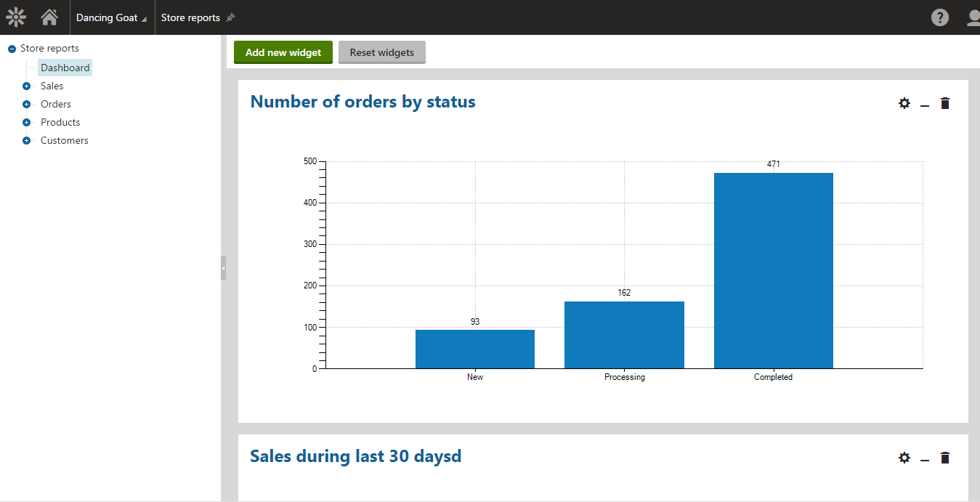Image resolution: width=980 pixels, height=502 pixels.
Task: Click the Add new widget button
Action: click(x=283, y=52)
